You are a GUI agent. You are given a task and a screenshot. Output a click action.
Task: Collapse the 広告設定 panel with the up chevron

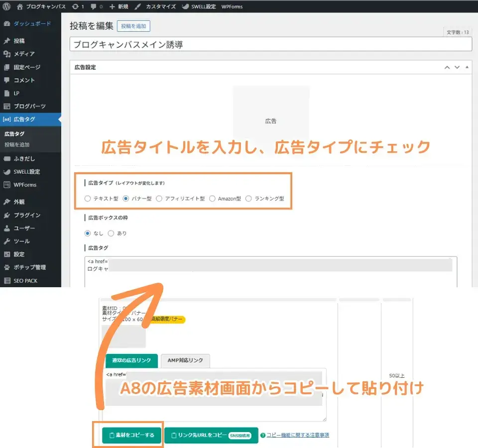point(447,67)
